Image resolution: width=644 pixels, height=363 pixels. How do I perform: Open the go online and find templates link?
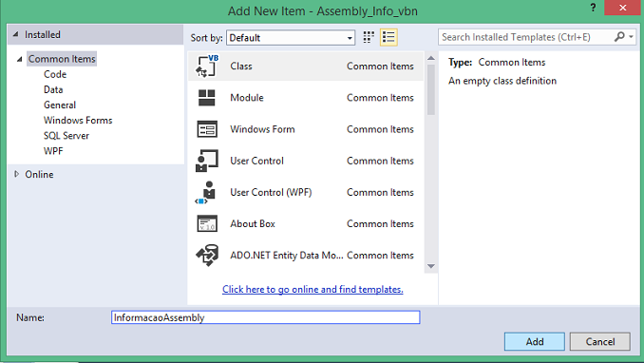[x=313, y=290]
